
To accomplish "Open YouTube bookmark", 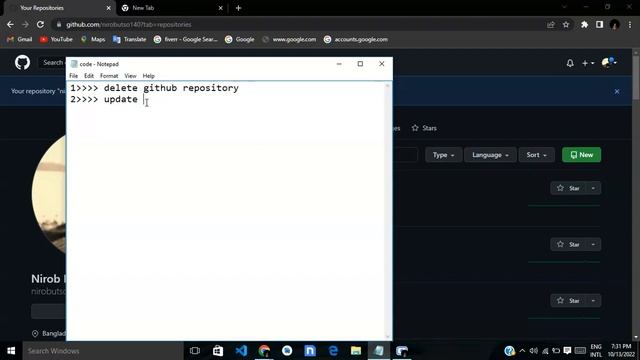I will (56, 39).
